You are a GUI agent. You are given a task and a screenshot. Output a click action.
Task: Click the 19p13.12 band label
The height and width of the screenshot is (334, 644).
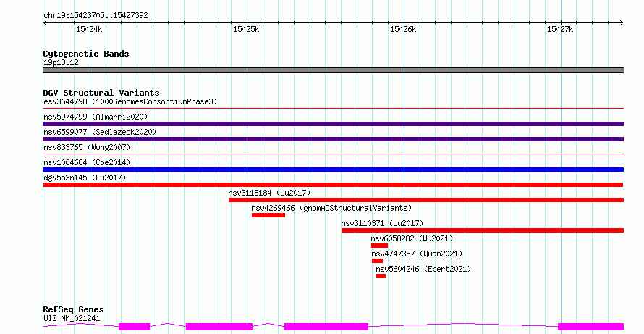point(61,62)
